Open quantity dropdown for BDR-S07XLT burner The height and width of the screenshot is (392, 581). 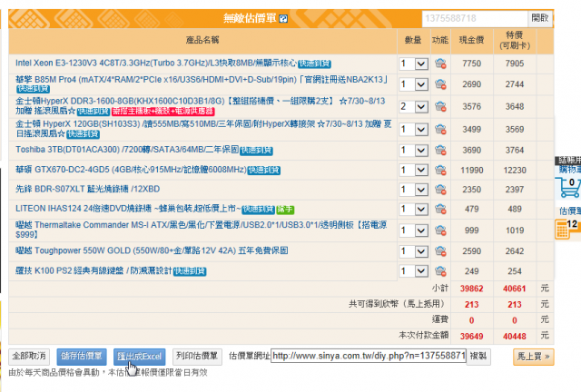[x=414, y=190]
